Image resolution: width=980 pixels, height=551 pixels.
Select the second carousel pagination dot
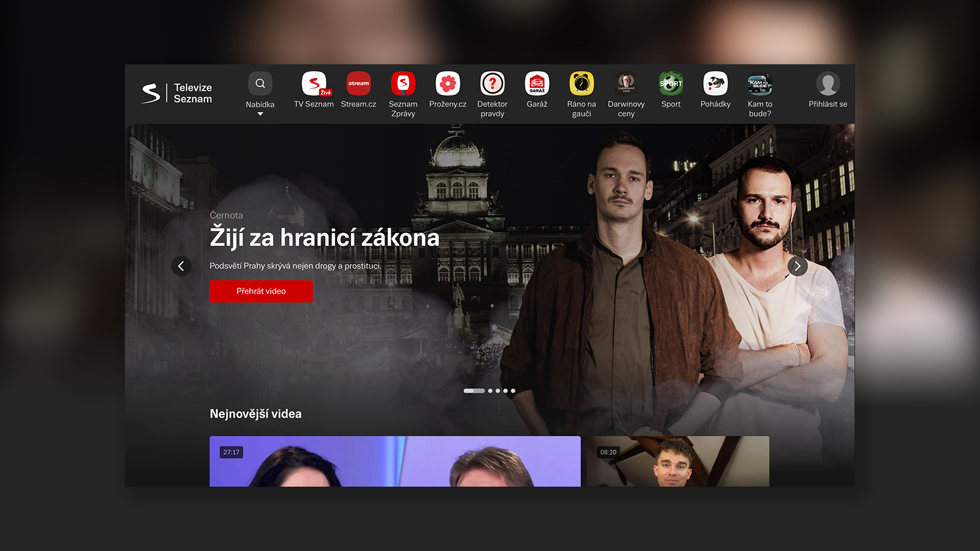tap(490, 391)
